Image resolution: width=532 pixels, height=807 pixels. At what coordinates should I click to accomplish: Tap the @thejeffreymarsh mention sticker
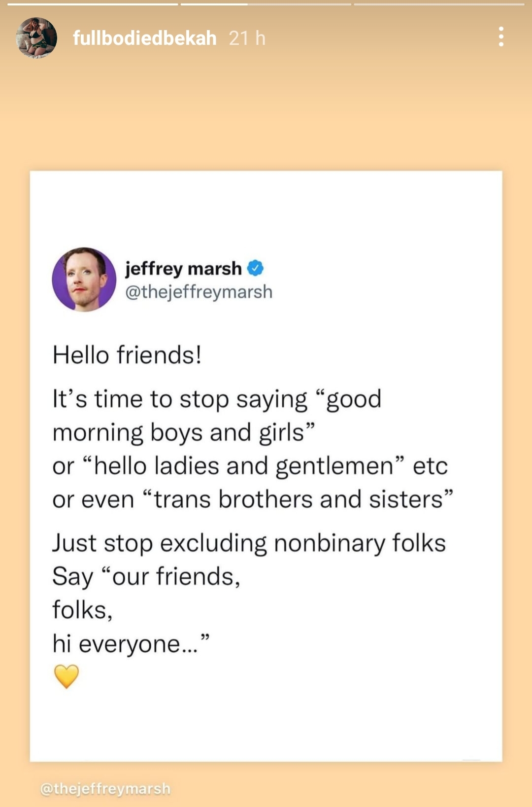(x=105, y=788)
